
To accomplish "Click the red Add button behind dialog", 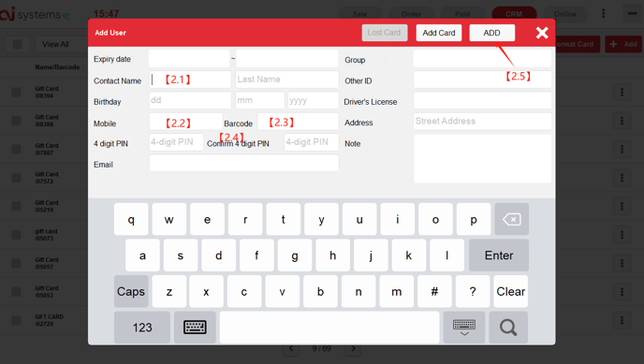I will [x=623, y=44].
